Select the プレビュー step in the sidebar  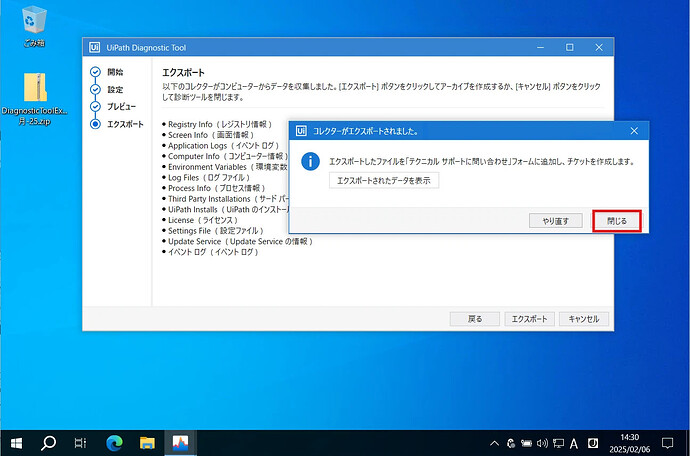point(113,107)
